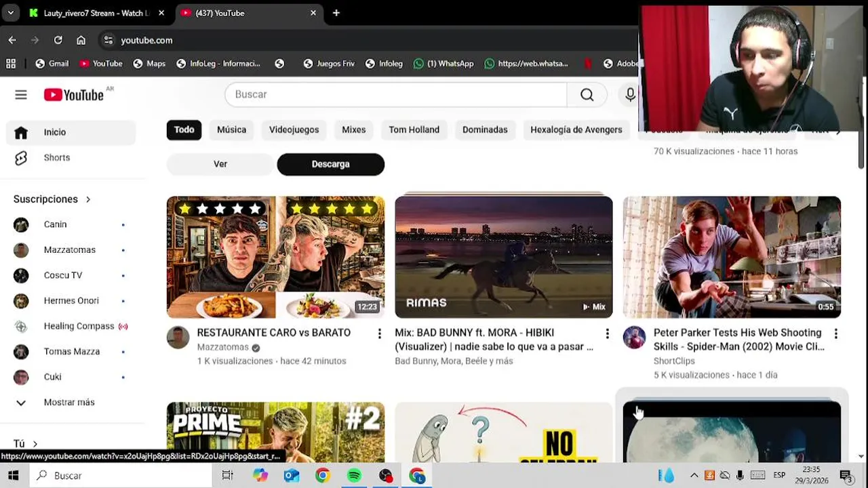
Task: Open Cuki subscription channel
Action: [71, 377]
